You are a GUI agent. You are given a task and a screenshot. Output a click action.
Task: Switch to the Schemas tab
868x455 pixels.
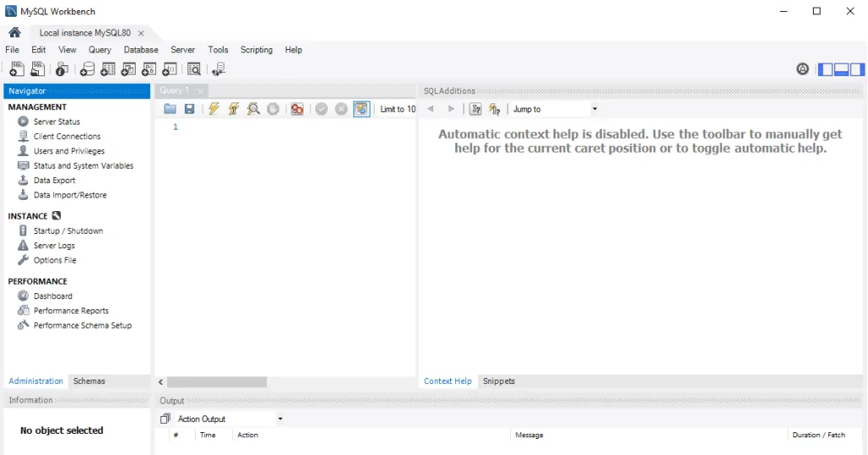pyautogui.click(x=89, y=380)
